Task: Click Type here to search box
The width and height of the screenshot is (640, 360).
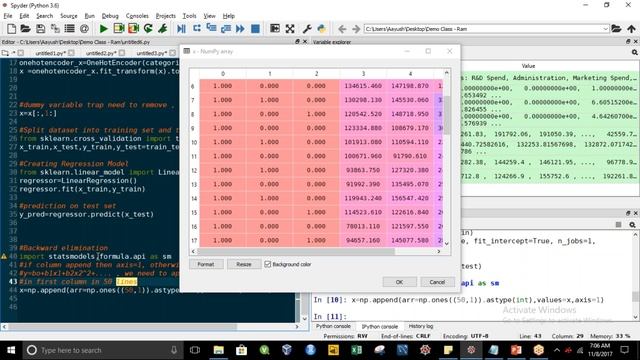Action: 102,350
